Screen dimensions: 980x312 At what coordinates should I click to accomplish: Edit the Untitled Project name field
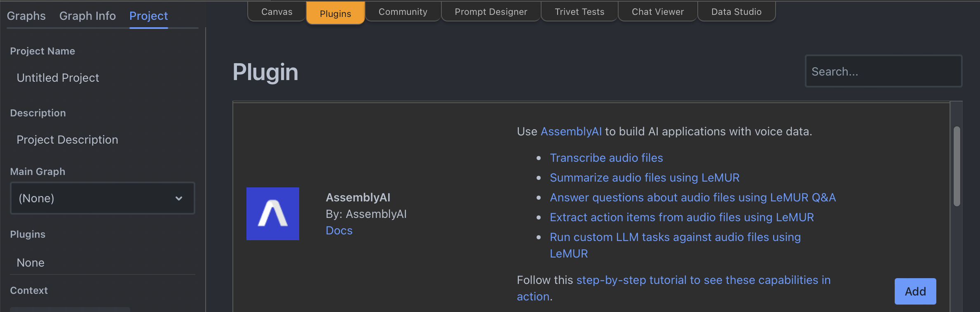pyautogui.click(x=58, y=78)
